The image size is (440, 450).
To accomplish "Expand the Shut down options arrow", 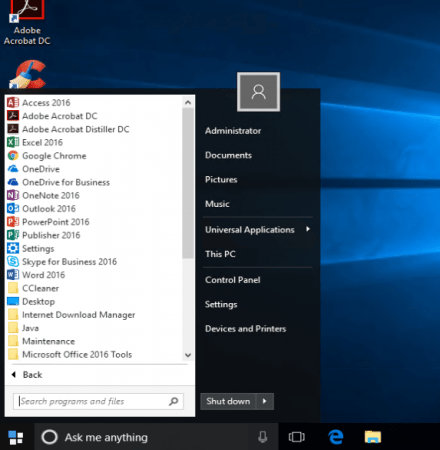I will coord(265,401).
